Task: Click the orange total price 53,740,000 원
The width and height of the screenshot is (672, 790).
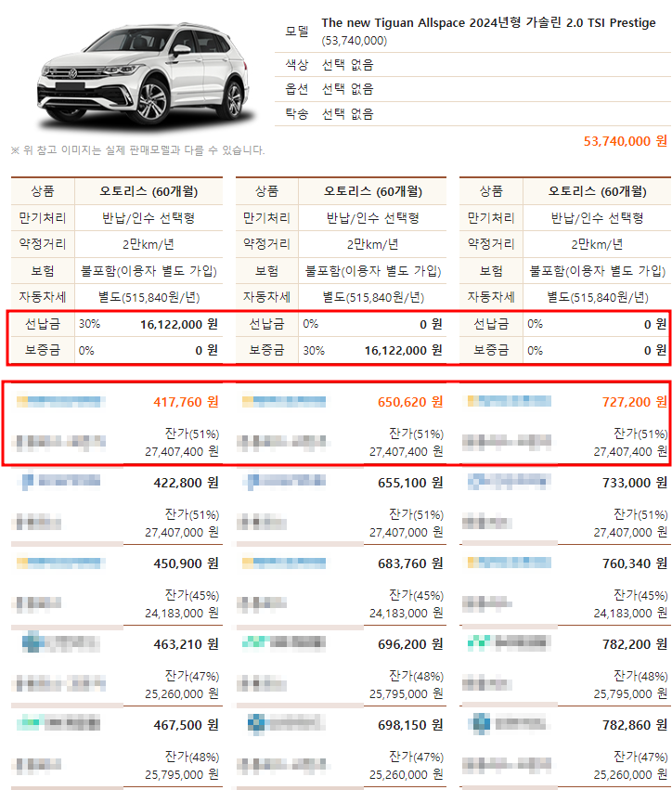Action: tap(625, 141)
